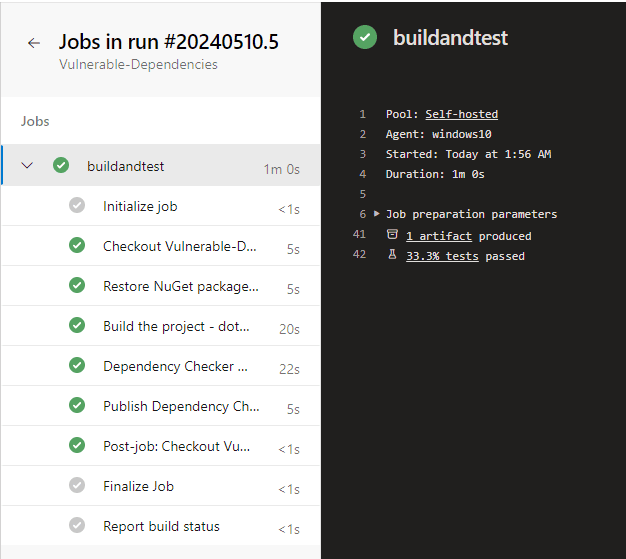Expand Job preparation parameters triangle
The width and height of the screenshot is (626, 559).
coord(376,214)
